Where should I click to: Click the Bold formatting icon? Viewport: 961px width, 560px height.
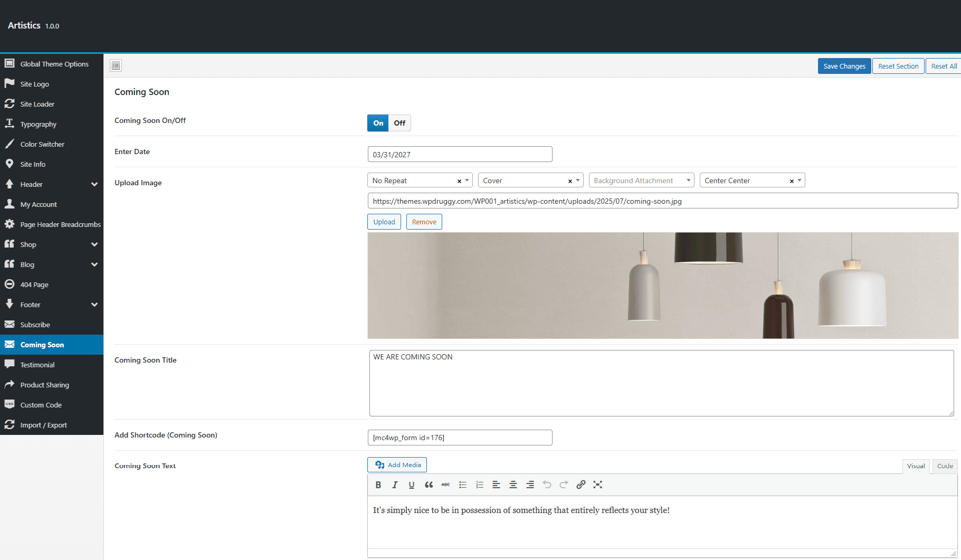(378, 485)
